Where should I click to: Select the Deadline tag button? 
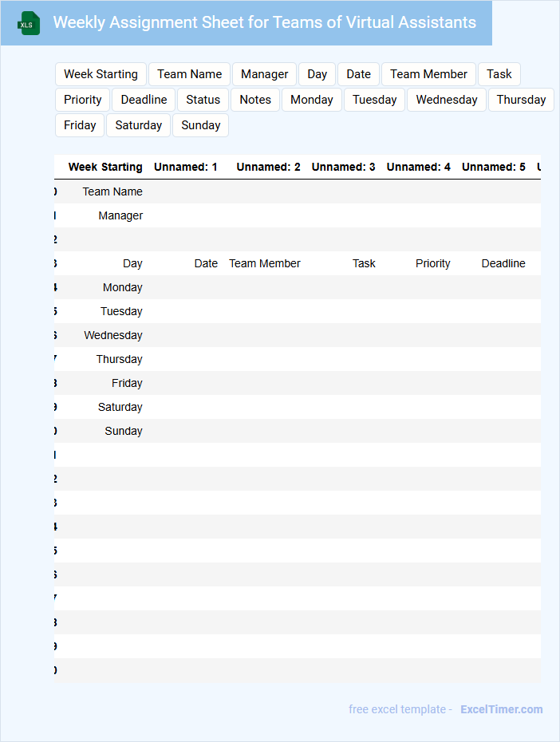tap(144, 100)
